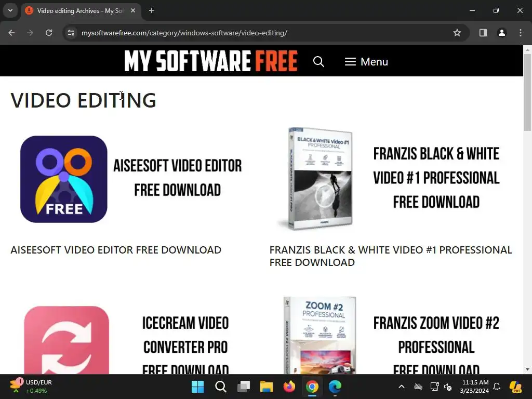Open the notifications bell icon
Image resolution: width=532 pixels, height=399 pixels.
(x=497, y=387)
